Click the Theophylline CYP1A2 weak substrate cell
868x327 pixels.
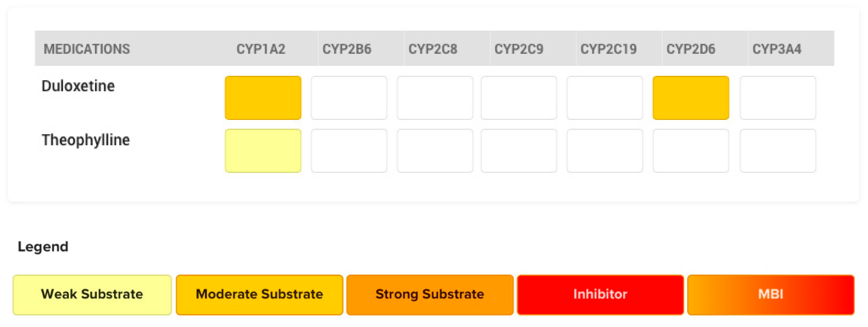pos(263,151)
